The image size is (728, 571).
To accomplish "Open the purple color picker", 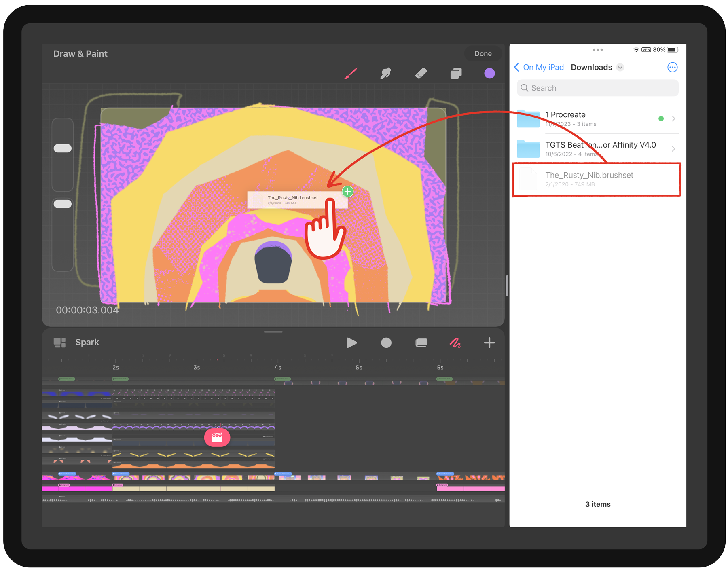I will click(x=489, y=73).
